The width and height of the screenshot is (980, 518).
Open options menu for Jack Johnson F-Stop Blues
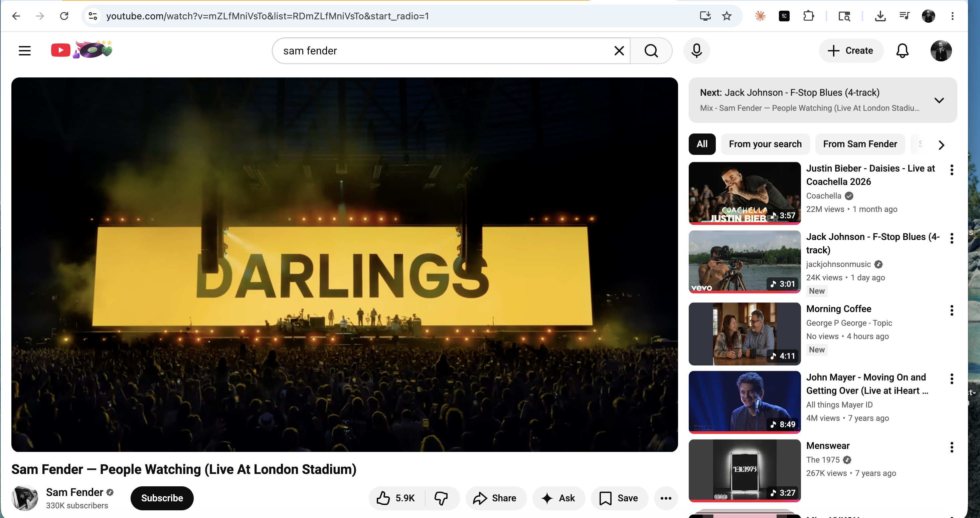point(952,238)
